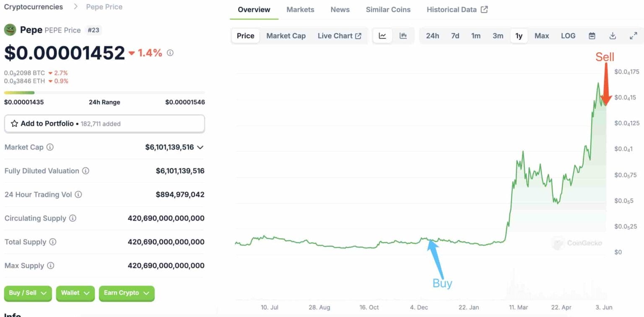This screenshot has height=317, width=644.
Task: Click the 24h Range progress bar
Action: click(x=104, y=93)
